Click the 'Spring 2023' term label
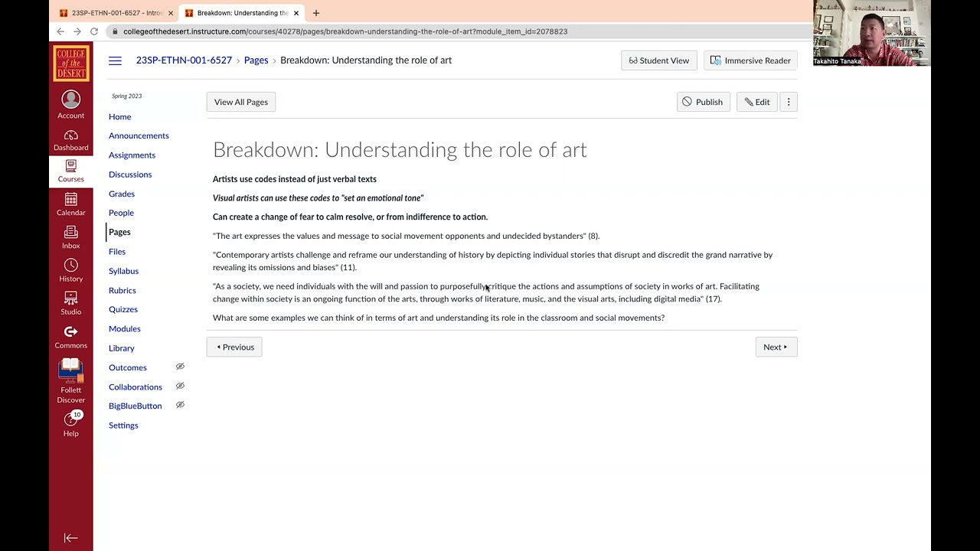 pyautogui.click(x=126, y=96)
